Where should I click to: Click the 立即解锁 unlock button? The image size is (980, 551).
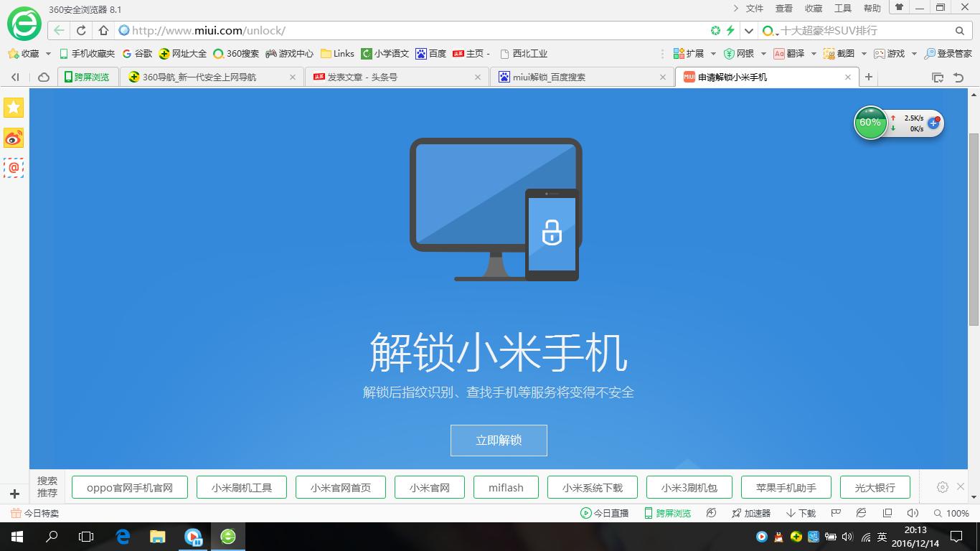(498, 440)
